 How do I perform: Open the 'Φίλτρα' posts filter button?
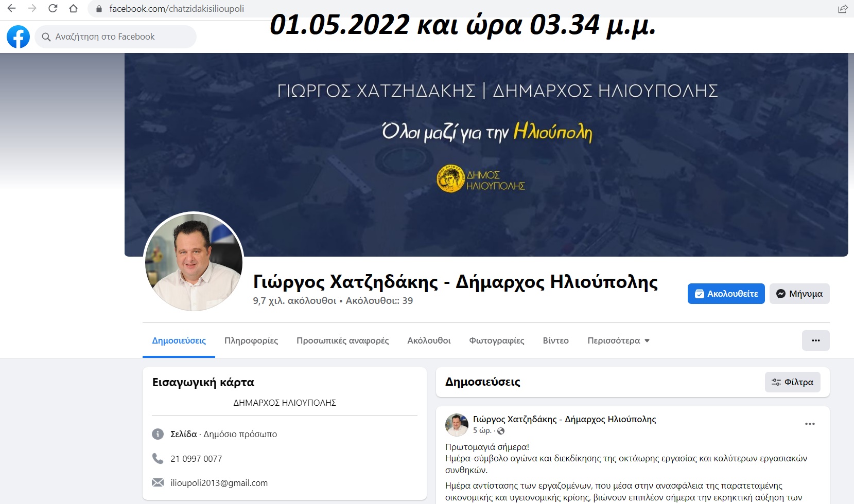click(792, 382)
